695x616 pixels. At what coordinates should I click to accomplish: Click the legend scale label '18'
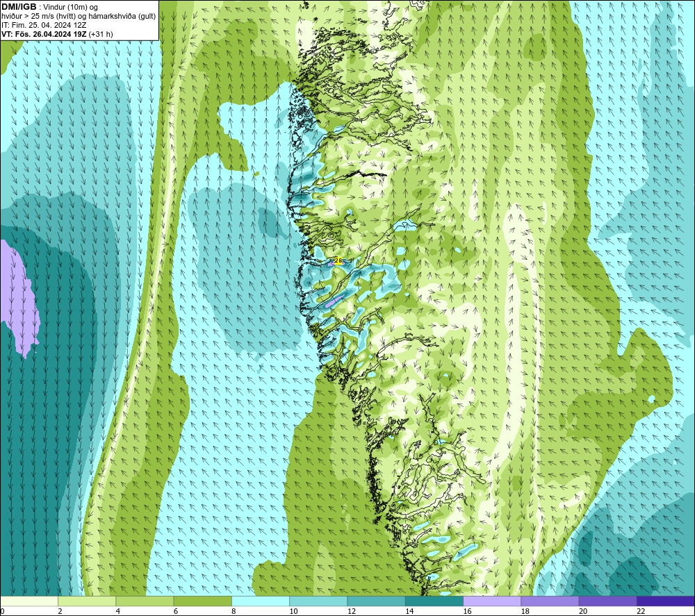click(525, 611)
